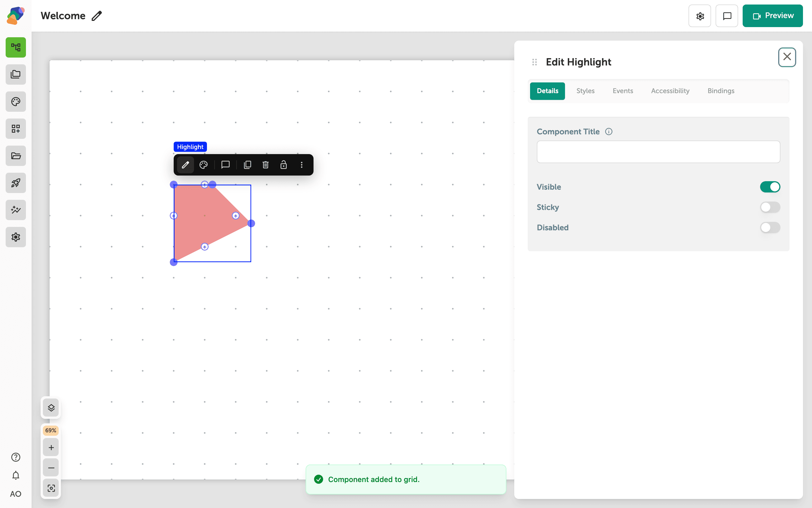Open the comments button in top bar
Image resolution: width=812 pixels, height=508 pixels.
coord(727,16)
